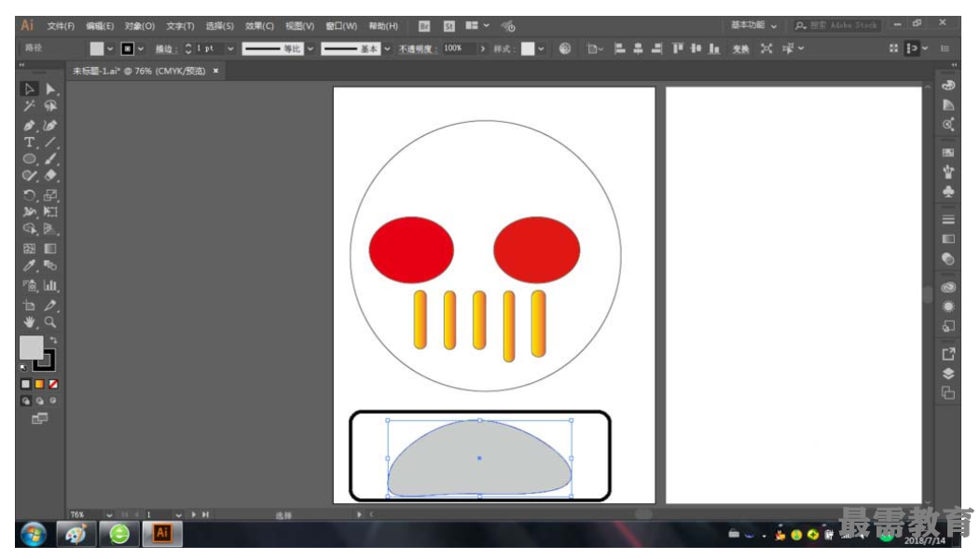Select the Curvature tool
This screenshot has width=980, height=559.
coord(50,126)
